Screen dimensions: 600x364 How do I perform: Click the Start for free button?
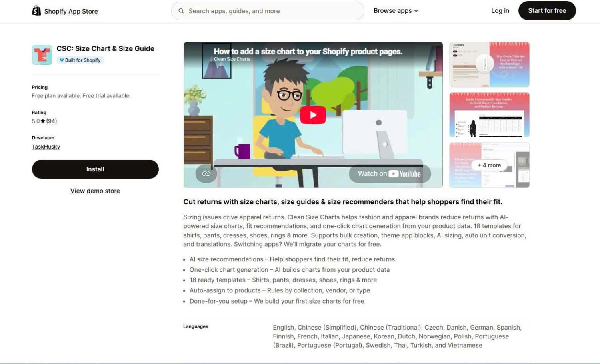pyautogui.click(x=547, y=11)
